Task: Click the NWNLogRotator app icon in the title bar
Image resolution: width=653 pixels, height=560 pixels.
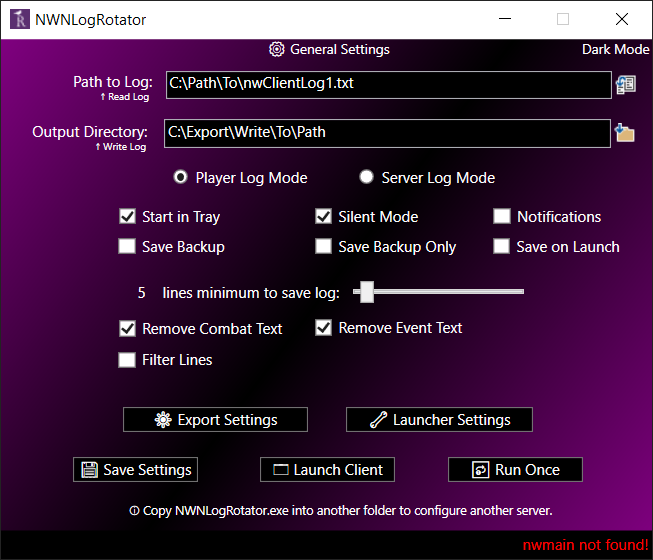Action: coord(20,19)
